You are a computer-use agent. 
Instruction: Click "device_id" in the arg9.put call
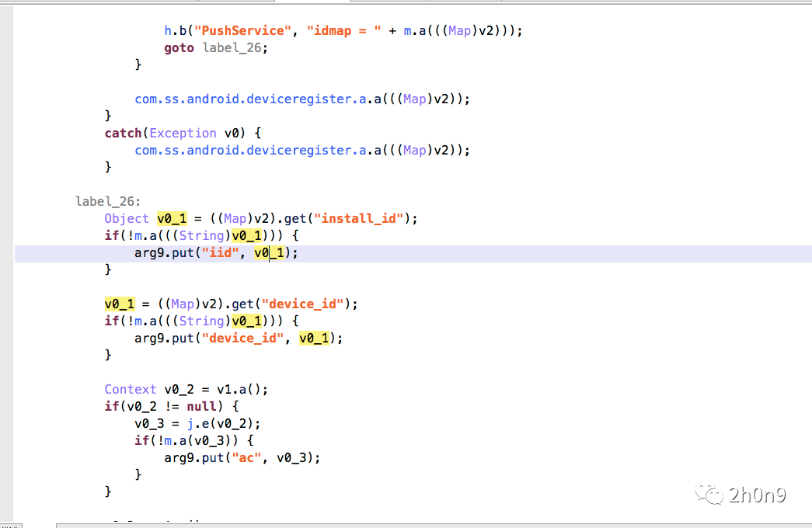243,338
